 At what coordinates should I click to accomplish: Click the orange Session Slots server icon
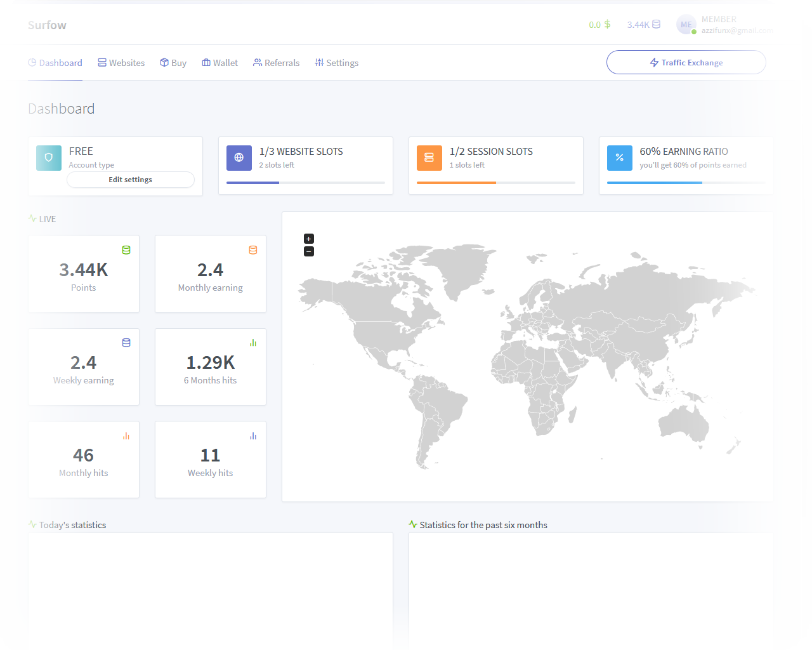(429, 158)
